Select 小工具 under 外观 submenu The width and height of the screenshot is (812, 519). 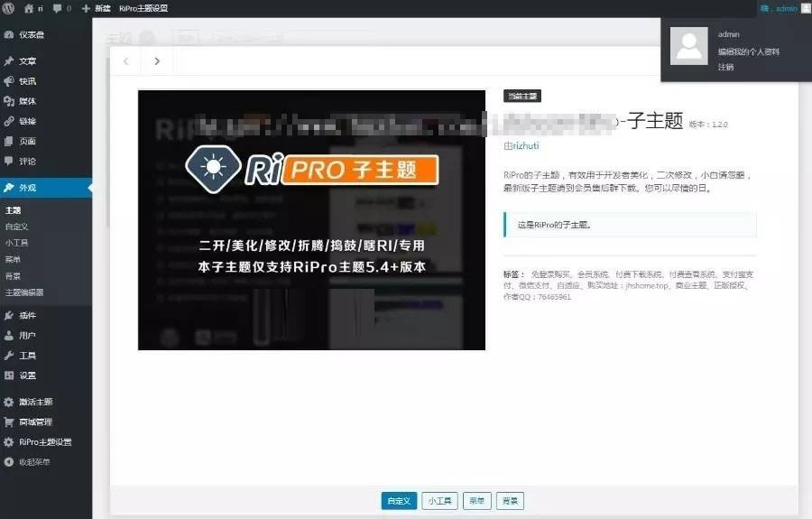coord(16,243)
